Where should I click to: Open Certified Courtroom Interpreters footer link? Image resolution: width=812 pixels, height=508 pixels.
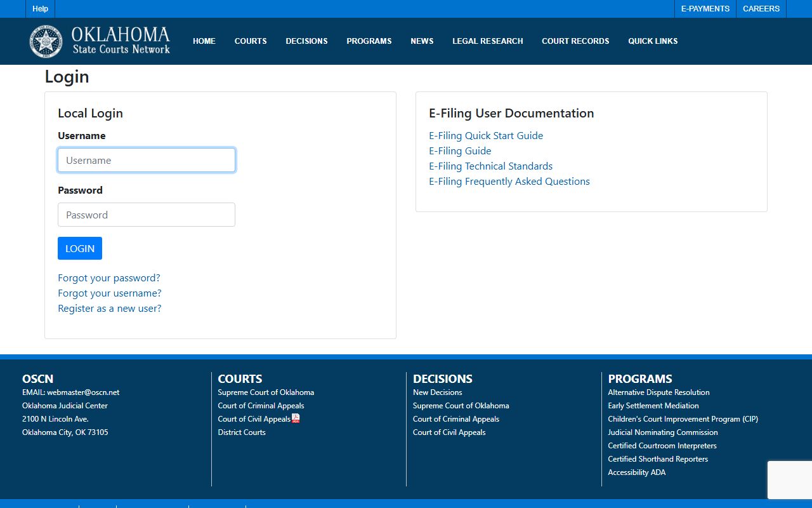pyautogui.click(x=662, y=446)
